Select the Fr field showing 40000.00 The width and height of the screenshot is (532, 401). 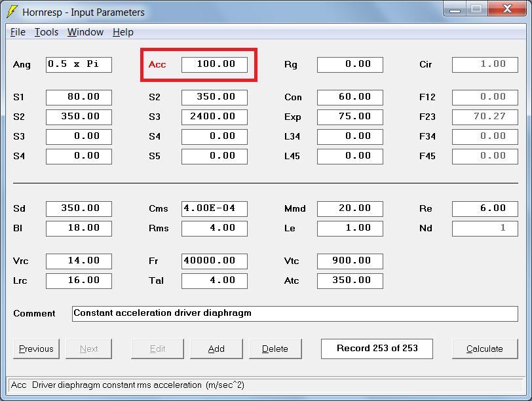(214, 261)
